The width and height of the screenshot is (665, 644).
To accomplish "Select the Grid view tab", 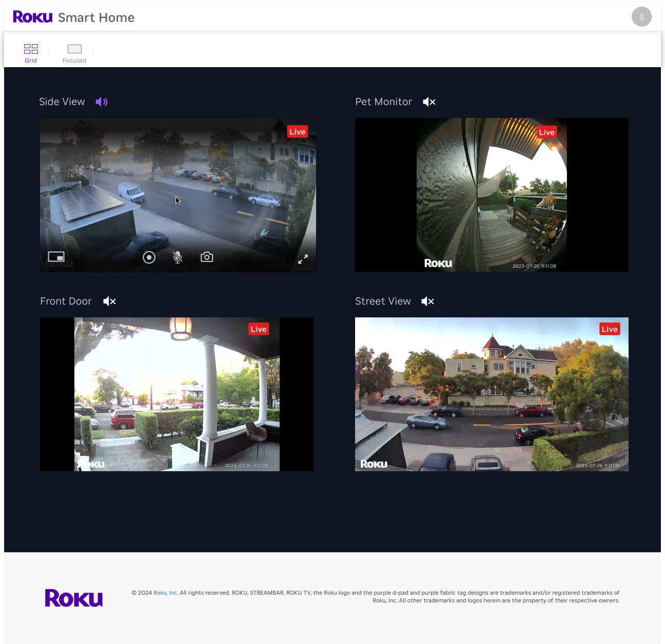I will [31, 53].
